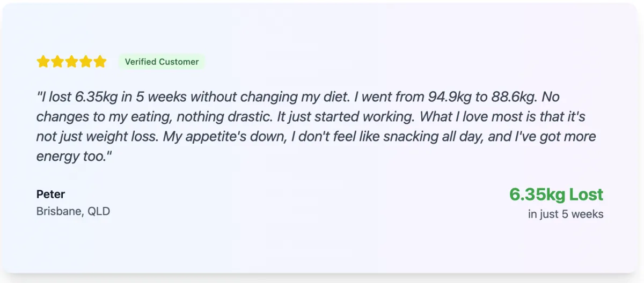Click the last star beside Verified Customer

click(100, 62)
